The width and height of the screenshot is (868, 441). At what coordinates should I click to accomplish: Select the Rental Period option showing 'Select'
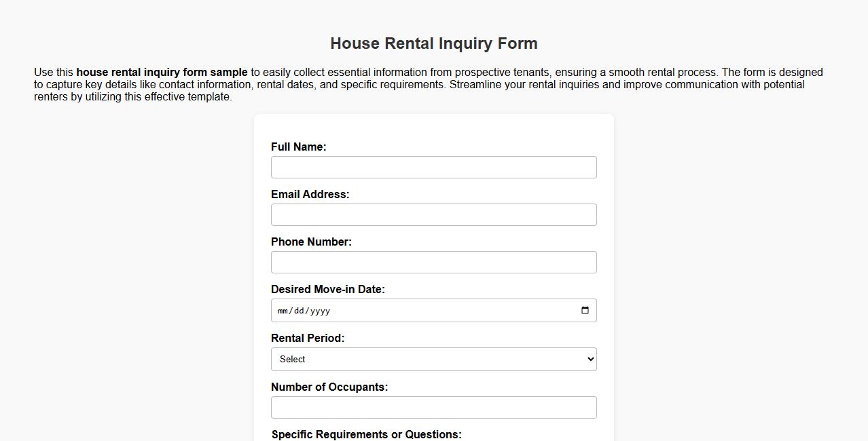(293, 359)
